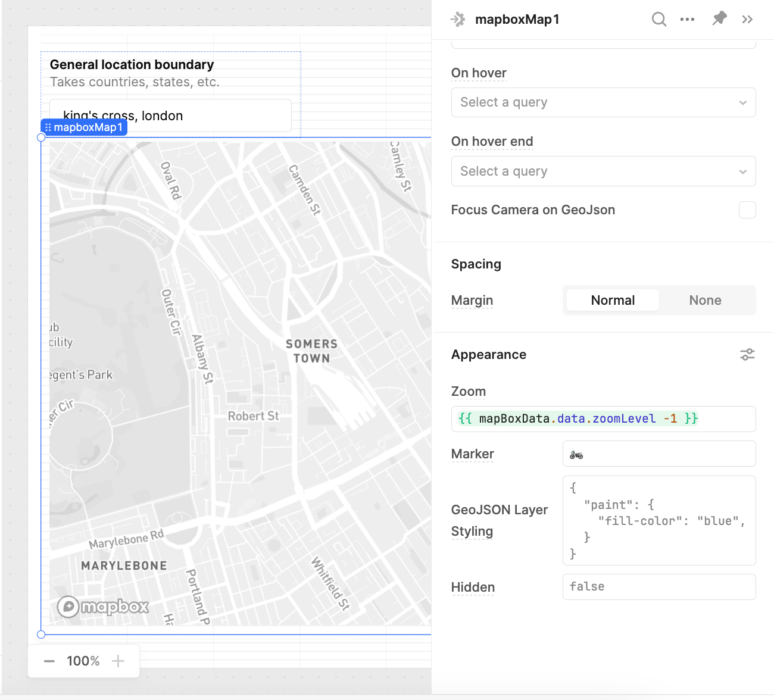Collapse inspector using double chevron icon
Viewport: 774px width, 700px height.
click(747, 19)
